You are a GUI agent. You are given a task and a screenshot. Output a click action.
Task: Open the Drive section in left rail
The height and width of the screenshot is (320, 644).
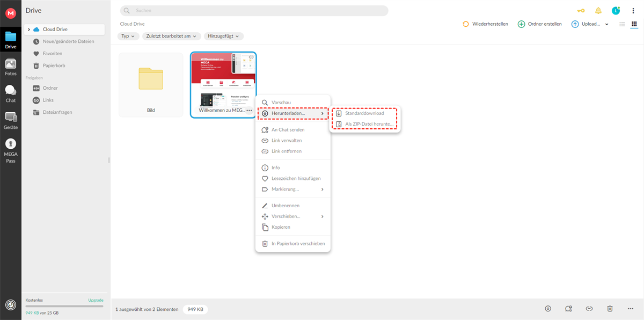click(x=11, y=40)
